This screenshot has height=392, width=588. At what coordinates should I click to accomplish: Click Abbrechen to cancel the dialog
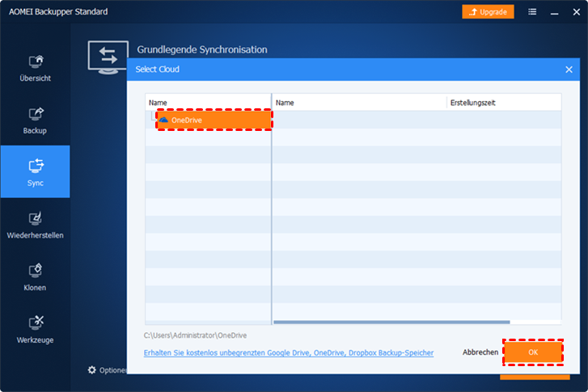tap(480, 352)
